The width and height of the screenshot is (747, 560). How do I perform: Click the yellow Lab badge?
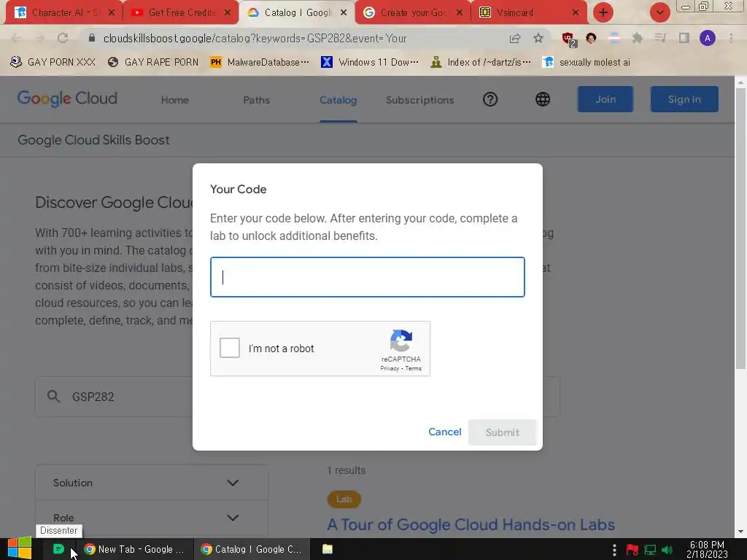[344, 499]
